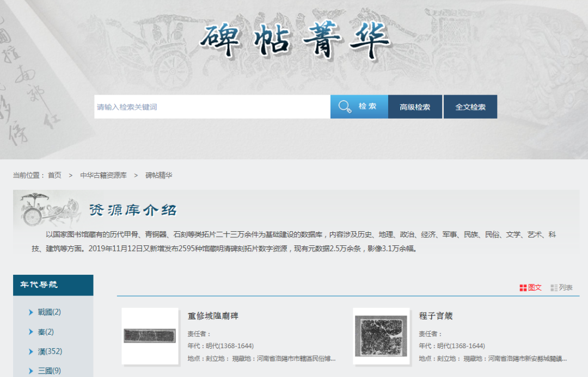Image resolution: width=588 pixels, height=377 pixels.
Task: Click into the keyword search input field
Action: coord(212,107)
